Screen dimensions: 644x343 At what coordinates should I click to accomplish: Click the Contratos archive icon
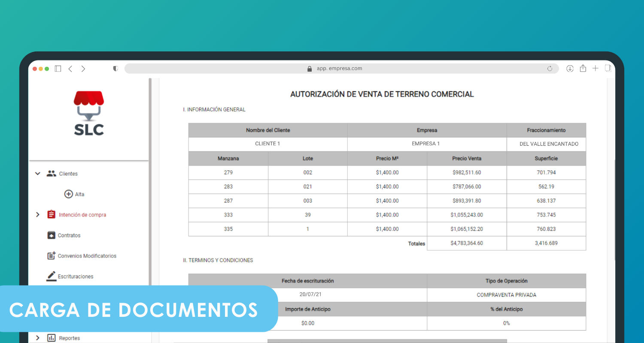52,235
